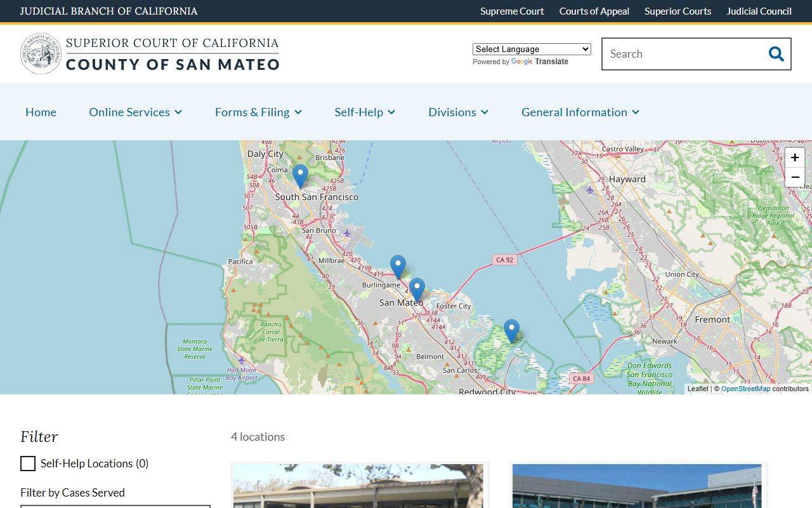Expand the Online Services menu
812x508 pixels.
pos(136,112)
